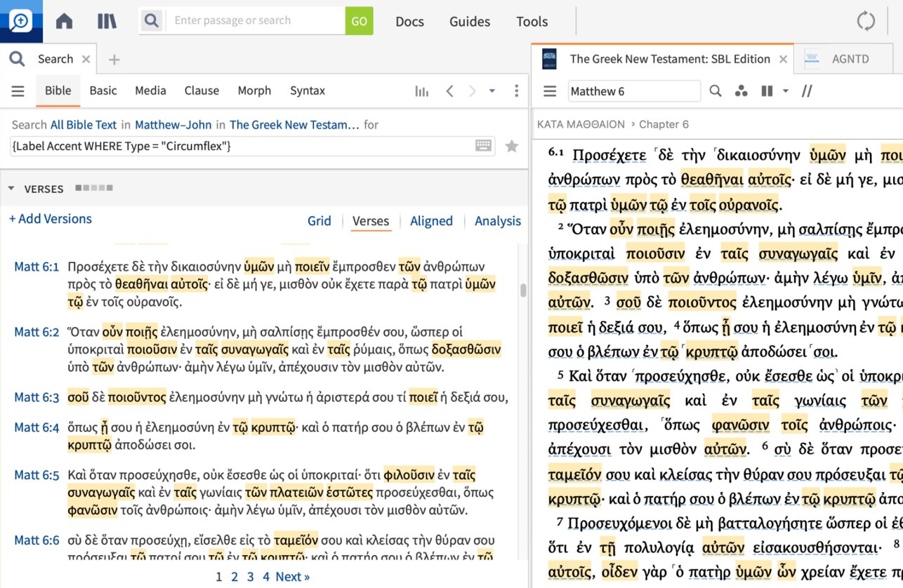
Task: Switch to the Bible search type
Action: point(58,91)
